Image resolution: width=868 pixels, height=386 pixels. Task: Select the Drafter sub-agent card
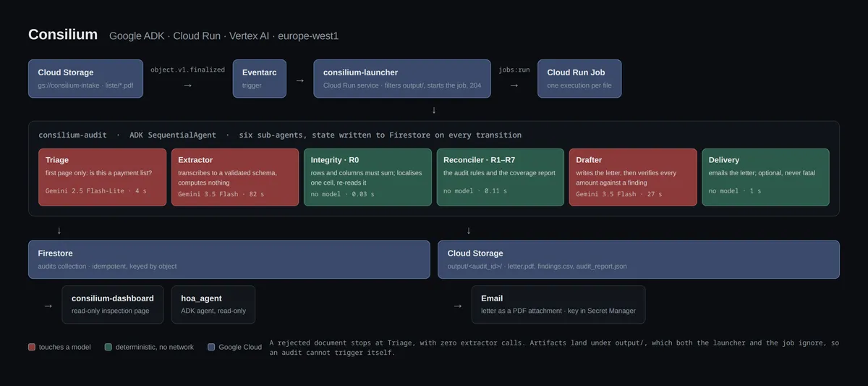[633, 177]
